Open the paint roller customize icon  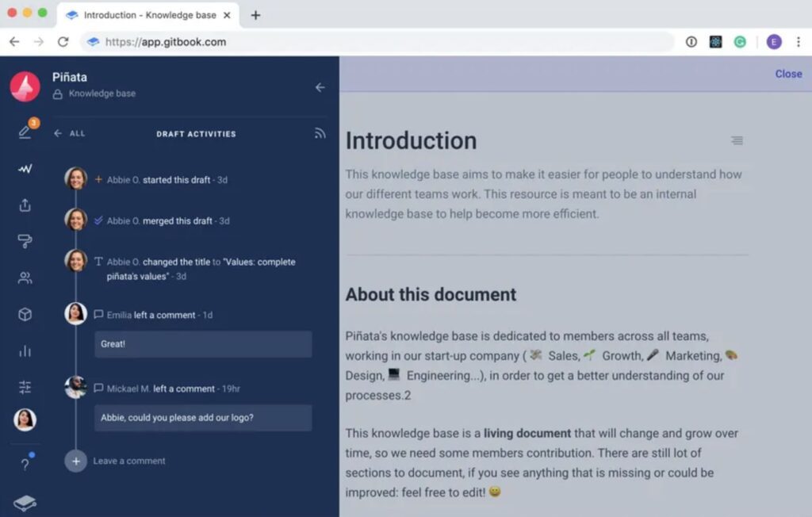pos(25,241)
